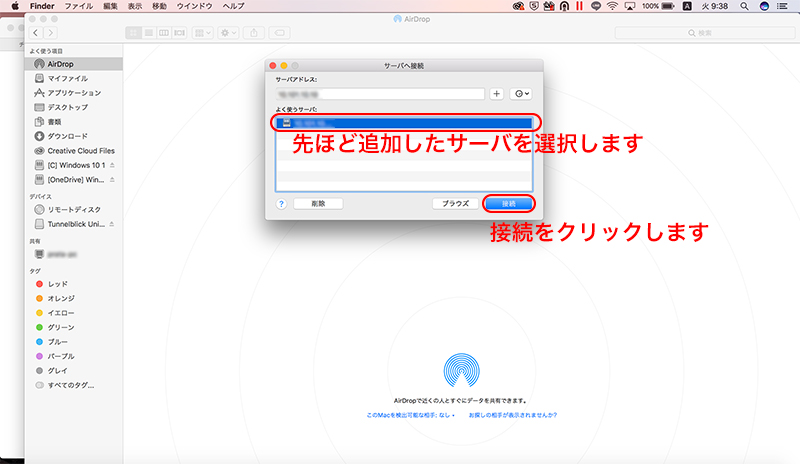Open the arrange-by dropdown in toolbar
The height and width of the screenshot is (464, 800).
click(x=203, y=33)
